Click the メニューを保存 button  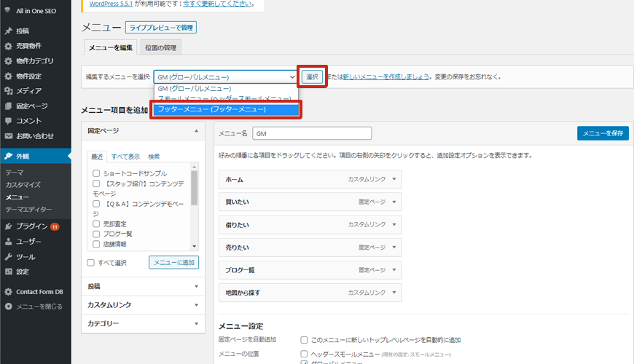[602, 133]
